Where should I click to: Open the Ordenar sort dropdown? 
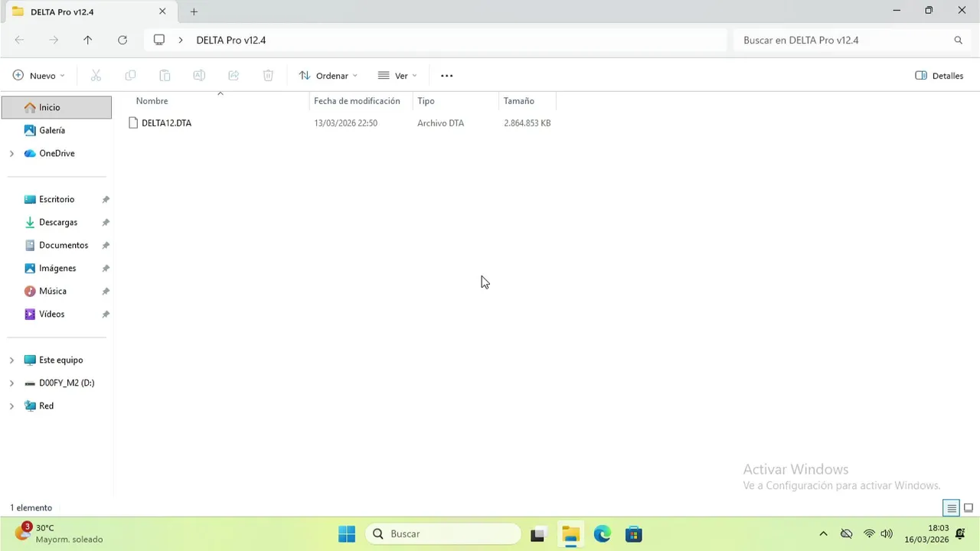328,76
